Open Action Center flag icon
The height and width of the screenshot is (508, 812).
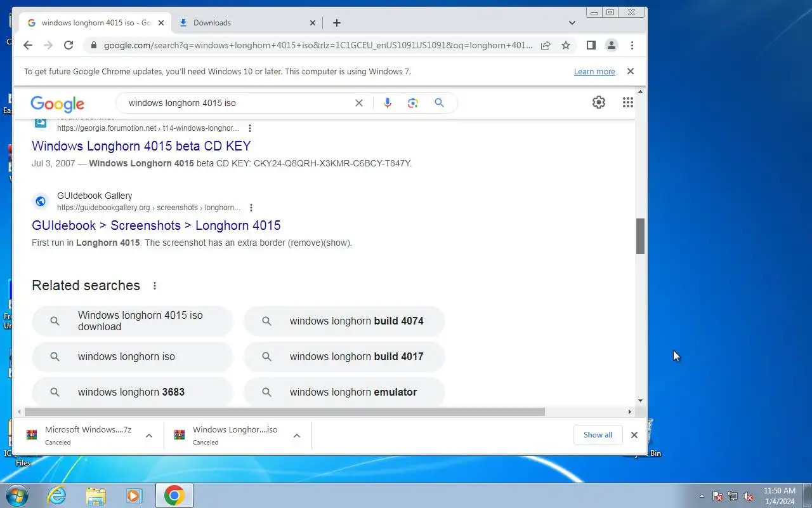[x=717, y=496]
